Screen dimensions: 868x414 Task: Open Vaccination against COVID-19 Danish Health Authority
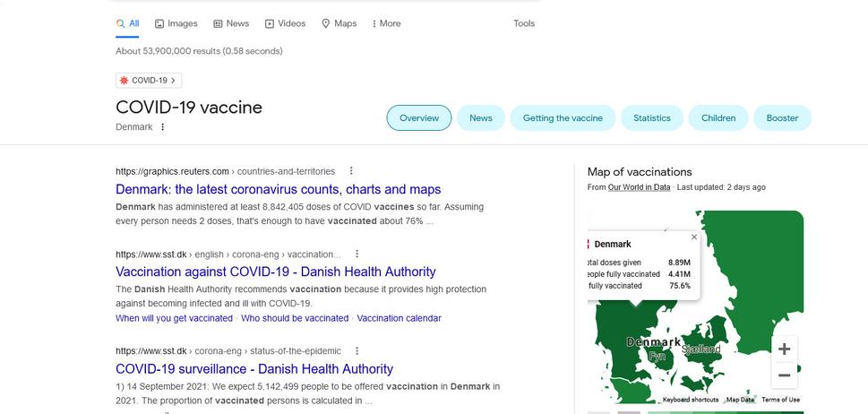(276, 272)
